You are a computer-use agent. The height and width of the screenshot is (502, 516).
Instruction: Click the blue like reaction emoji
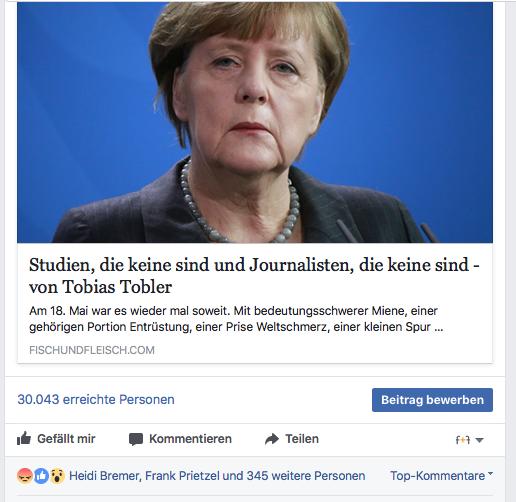[x=41, y=476]
